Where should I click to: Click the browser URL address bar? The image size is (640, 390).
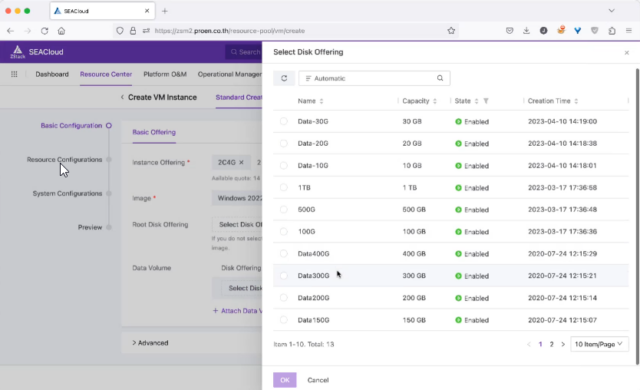click(x=286, y=31)
